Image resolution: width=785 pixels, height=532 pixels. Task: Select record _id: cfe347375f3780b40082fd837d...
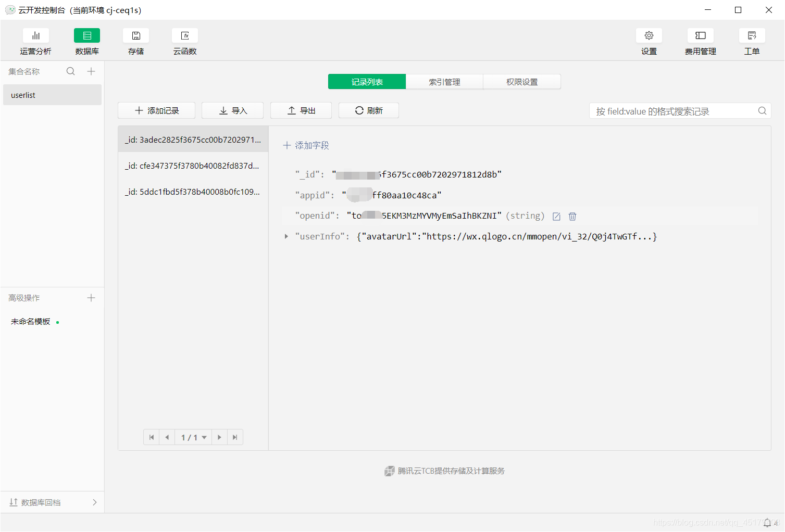coord(193,166)
